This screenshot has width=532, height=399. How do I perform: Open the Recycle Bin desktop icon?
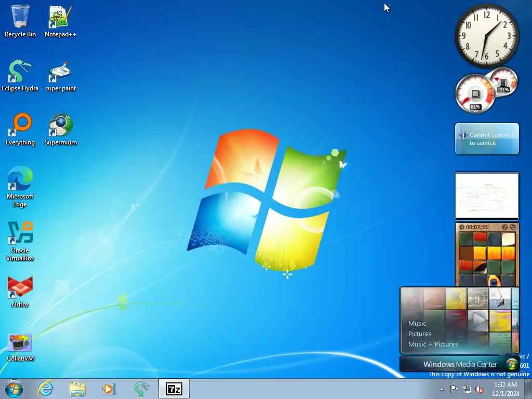(20, 21)
